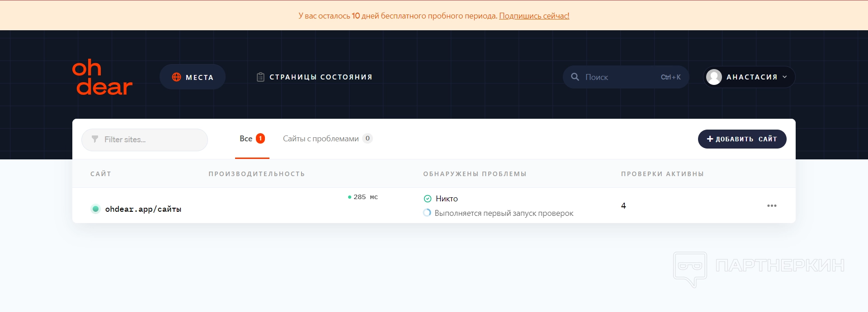Click the green checkmark icon next to Никто
Screen dimensions: 868x312
click(x=428, y=199)
